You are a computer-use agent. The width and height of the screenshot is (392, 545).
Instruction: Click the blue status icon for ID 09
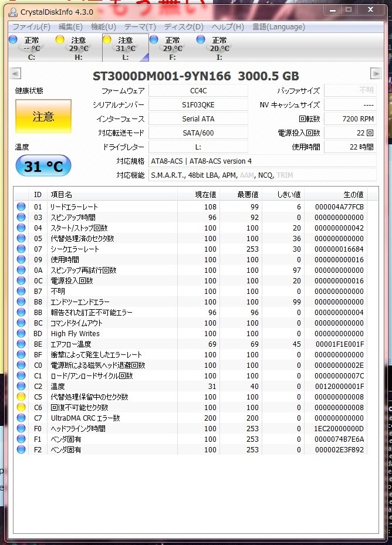pos(21,259)
